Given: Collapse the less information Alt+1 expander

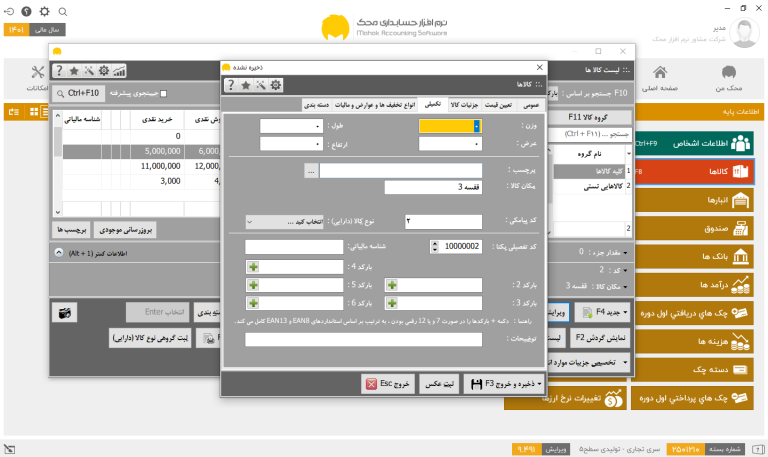Looking at the screenshot, I should tap(59, 253).
